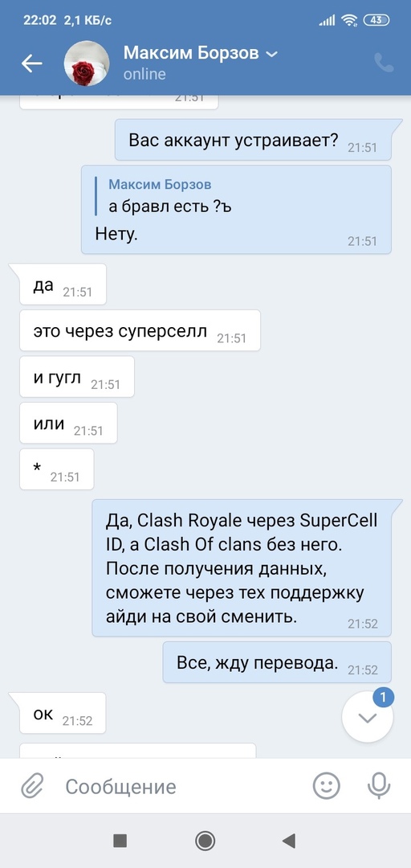
Task: Open the rose profile avatar
Action: (x=86, y=63)
